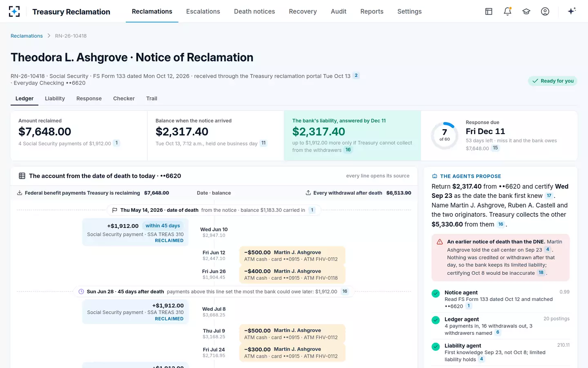The height and width of the screenshot is (368, 588).
Task: Open source reference 15 under response due
Action: tap(495, 148)
